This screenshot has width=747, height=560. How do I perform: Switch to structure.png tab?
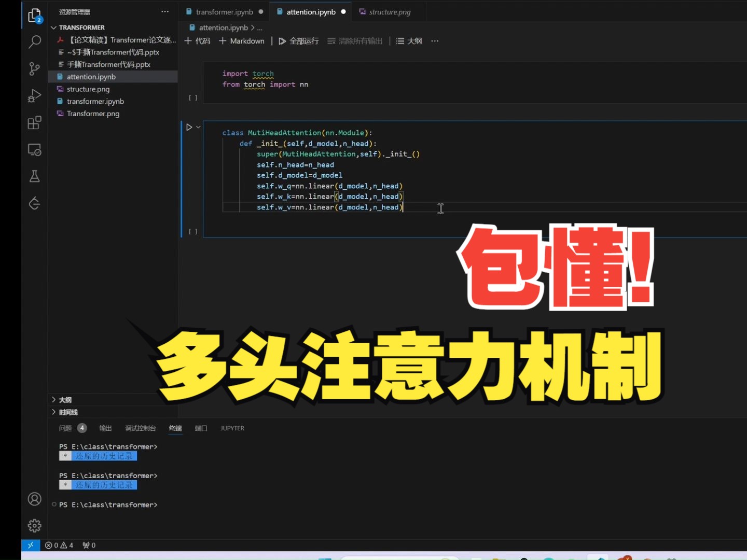[x=389, y=11]
